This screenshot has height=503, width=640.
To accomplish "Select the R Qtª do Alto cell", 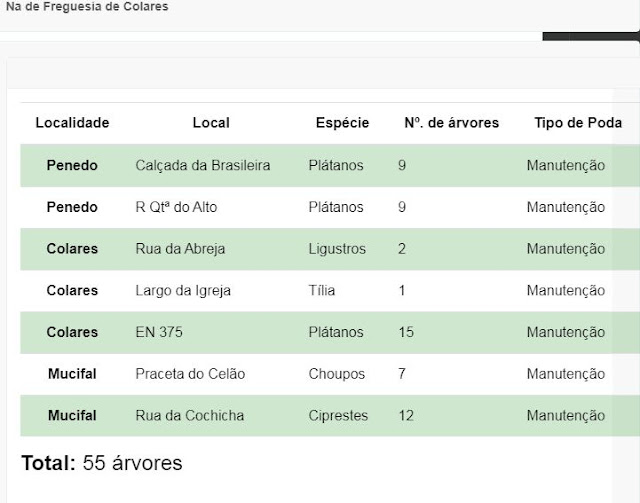I will tap(176, 207).
